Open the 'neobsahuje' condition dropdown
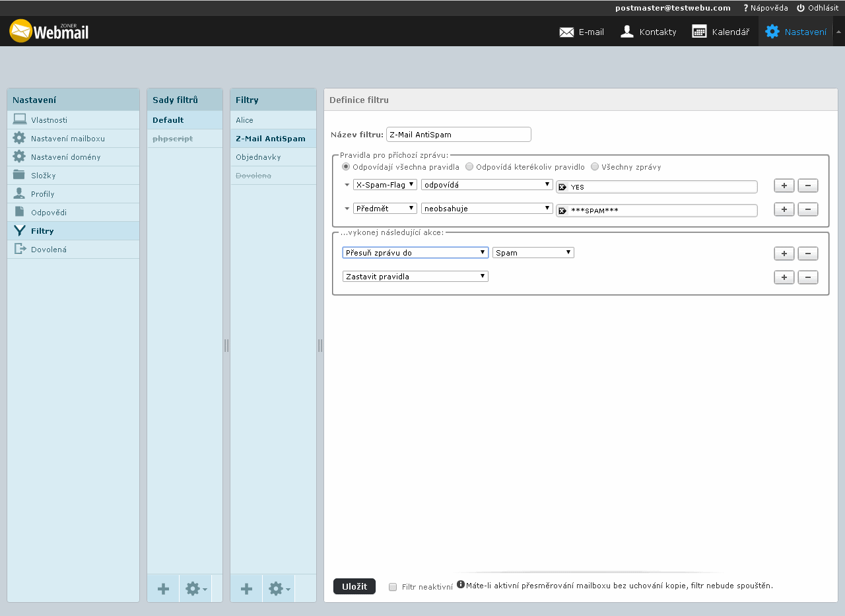 [487, 209]
